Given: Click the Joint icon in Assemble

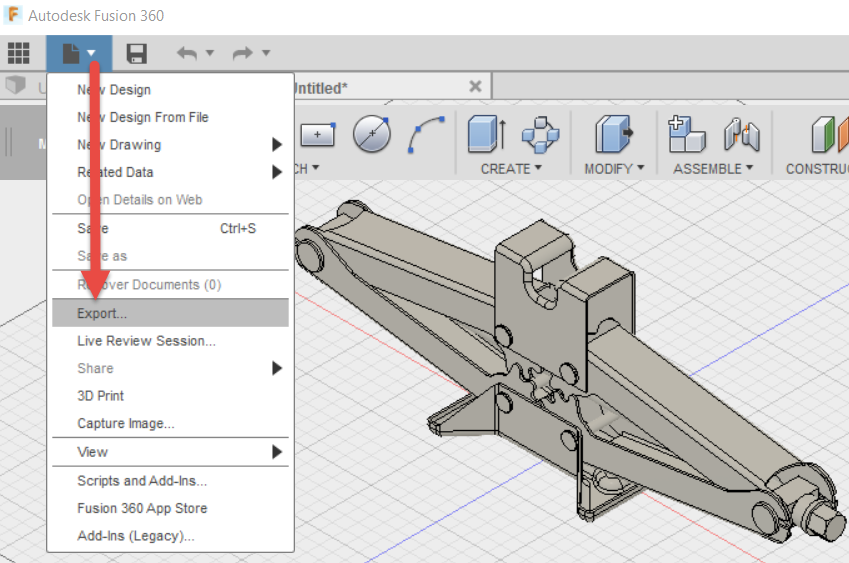Looking at the screenshot, I should click(x=742, y=134).
